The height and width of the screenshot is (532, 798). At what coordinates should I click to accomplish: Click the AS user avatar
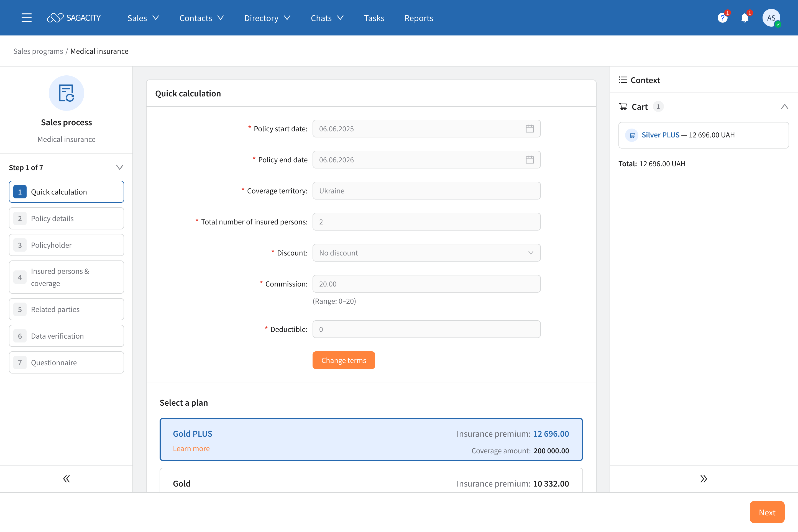click(771, 18)
